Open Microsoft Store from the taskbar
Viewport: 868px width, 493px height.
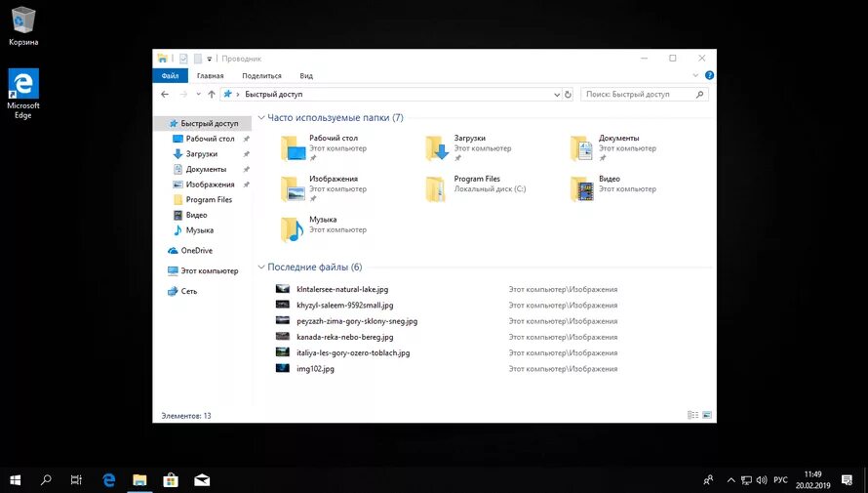tap(171, 480)
